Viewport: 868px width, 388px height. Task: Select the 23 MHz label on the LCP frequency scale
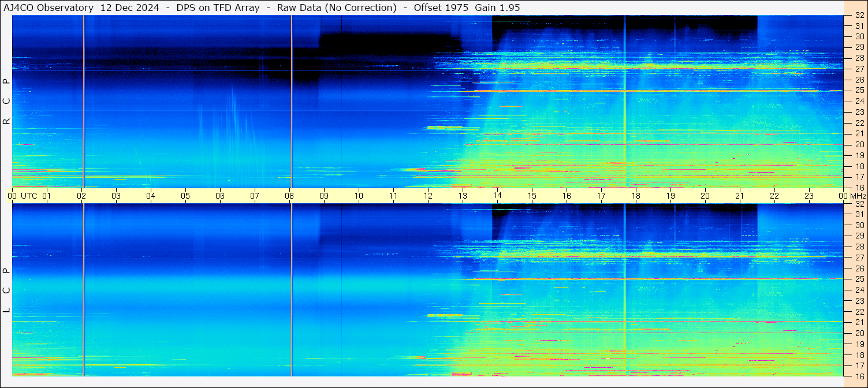click(x=859, y=301)
